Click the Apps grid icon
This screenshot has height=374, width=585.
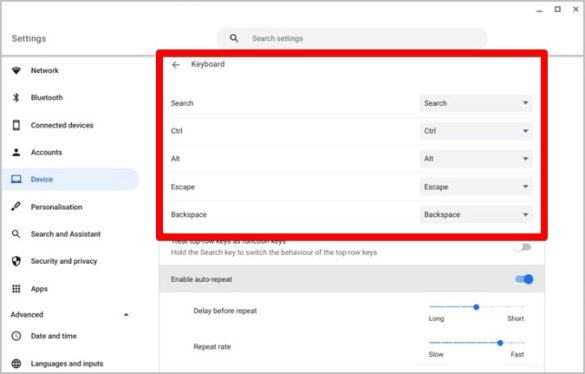click(x=16, y=289)
